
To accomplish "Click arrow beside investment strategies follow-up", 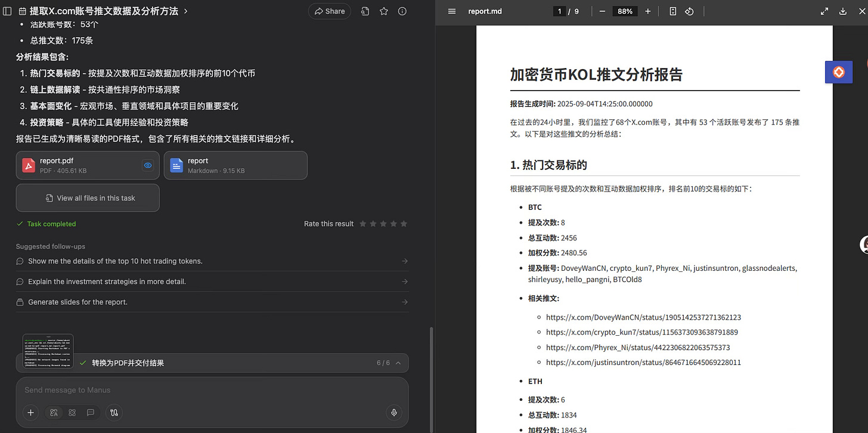I will tap(405, 282).
